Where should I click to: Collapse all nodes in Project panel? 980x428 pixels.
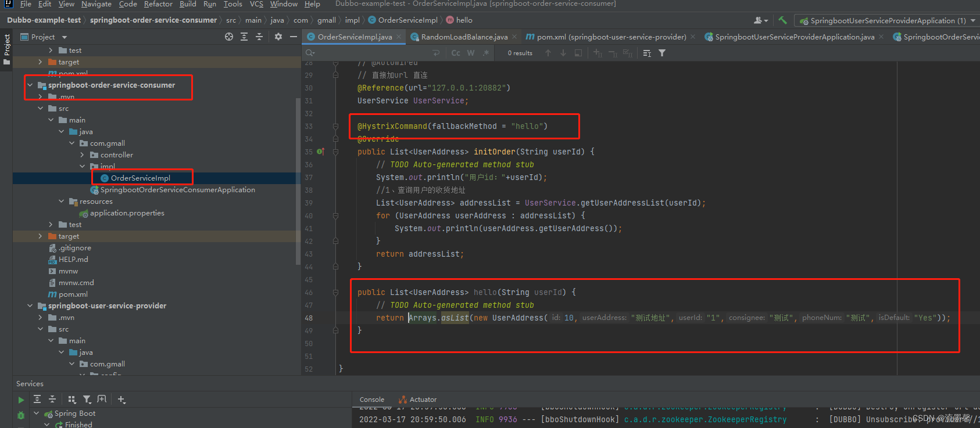259,37
